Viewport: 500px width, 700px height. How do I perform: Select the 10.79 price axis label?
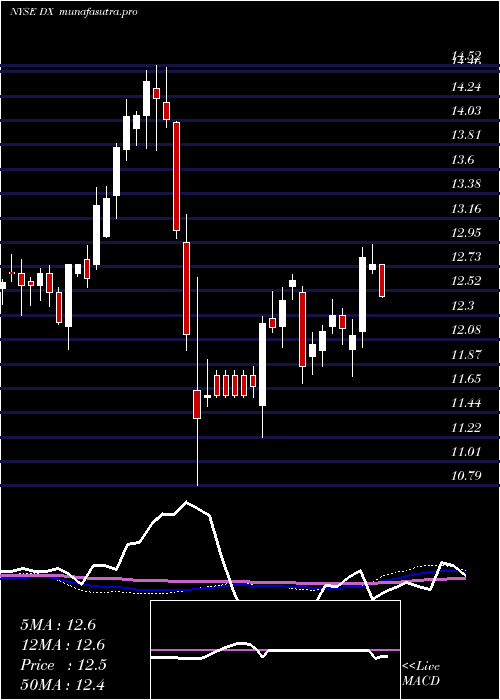(x=467, y=475)
